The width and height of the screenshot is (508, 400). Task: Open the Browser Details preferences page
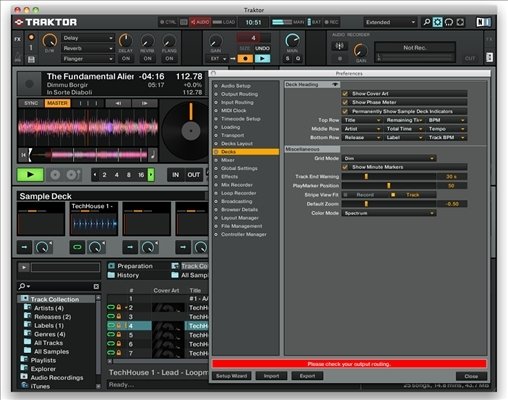[x=239, y=210]
